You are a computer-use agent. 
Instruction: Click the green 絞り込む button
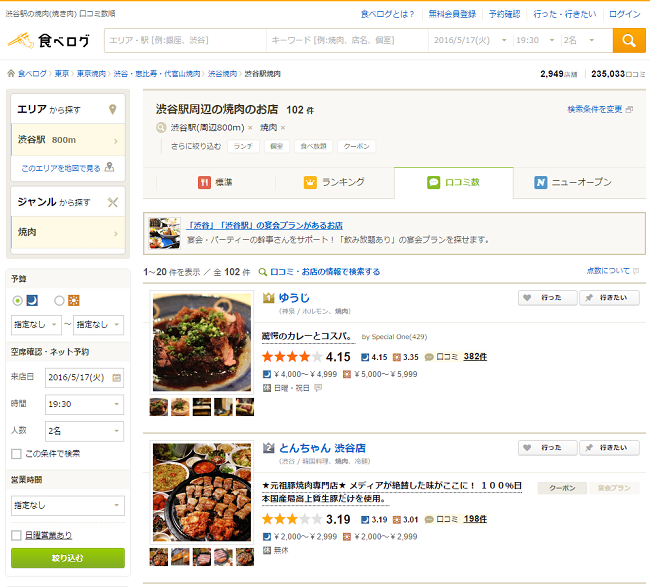68,558
